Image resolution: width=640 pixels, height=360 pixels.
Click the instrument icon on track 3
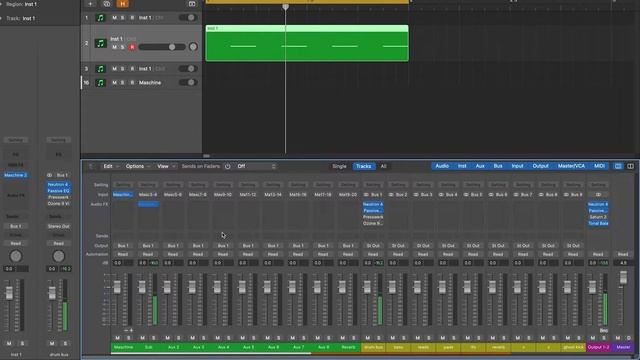coord(100,69)
